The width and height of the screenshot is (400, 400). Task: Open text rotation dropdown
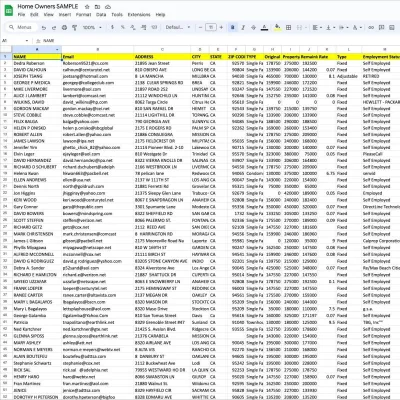(357, 27)
